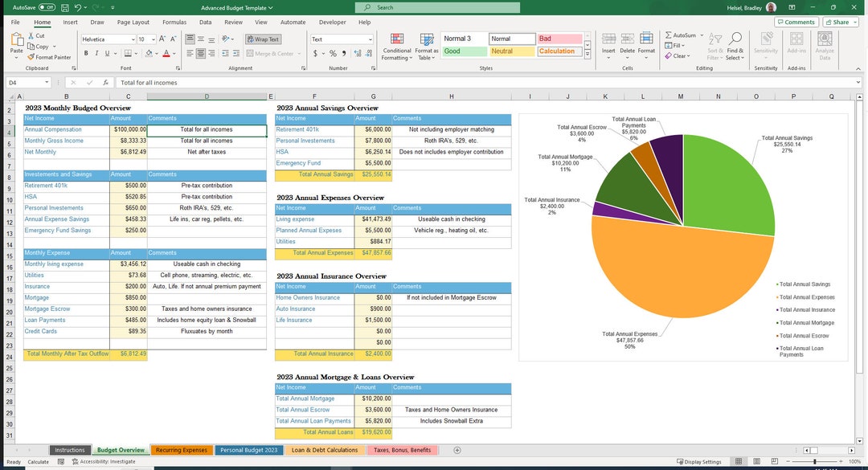Adjust the zoom slider
This screenshot has width=868, height=470.
point(814,461)
